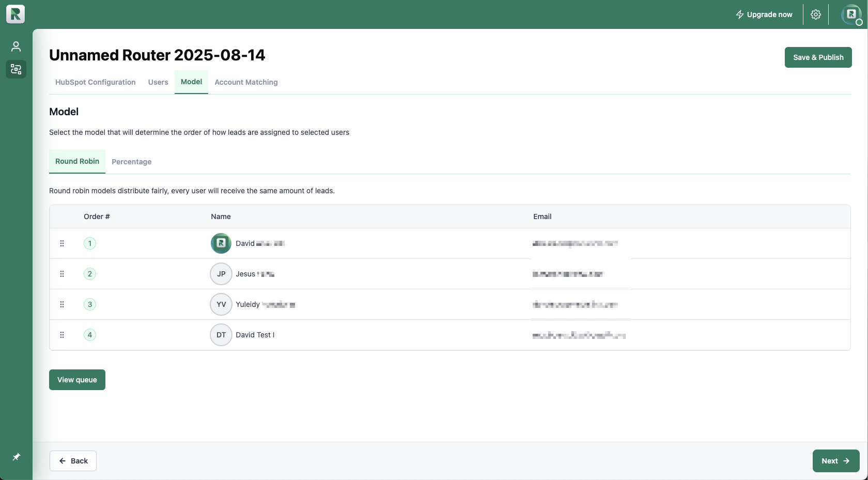Click David's avatar with R logo
868x480 pixels.
[x=221, y=243]
